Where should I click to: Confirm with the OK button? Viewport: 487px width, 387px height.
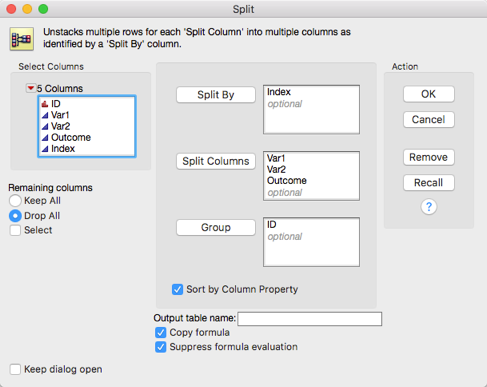tap(429, 94)
